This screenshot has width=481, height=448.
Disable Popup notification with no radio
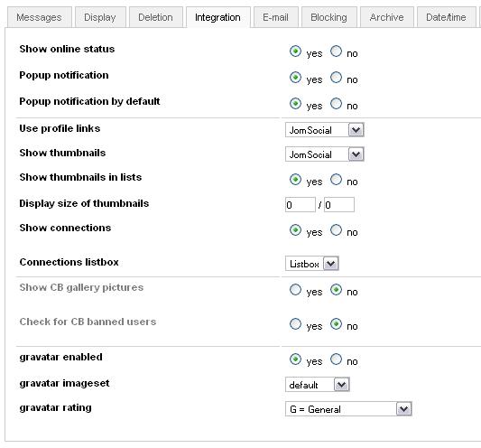[337, 78]
